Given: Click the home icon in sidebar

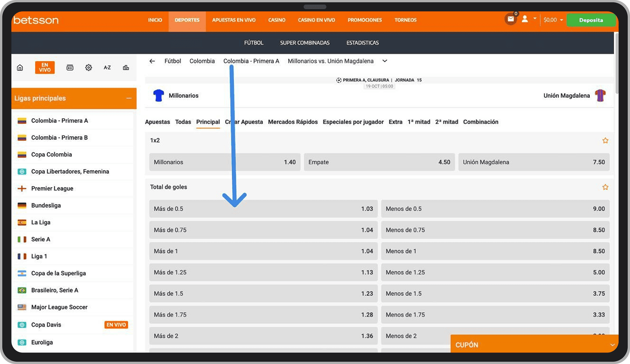Looking at the screenshot, I should tap(20, 68).
